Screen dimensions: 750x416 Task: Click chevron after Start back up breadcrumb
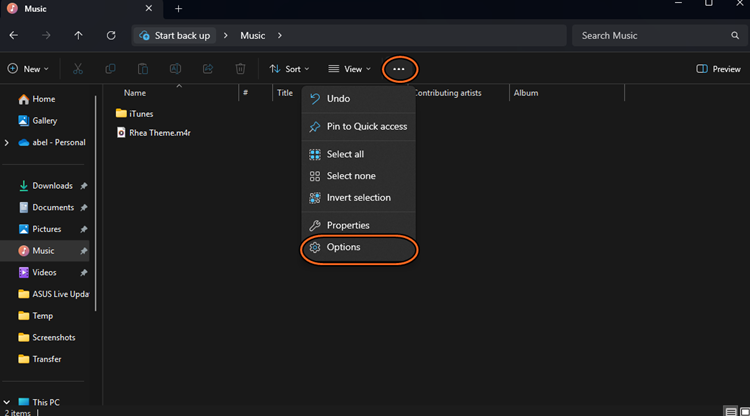[225, 35]
